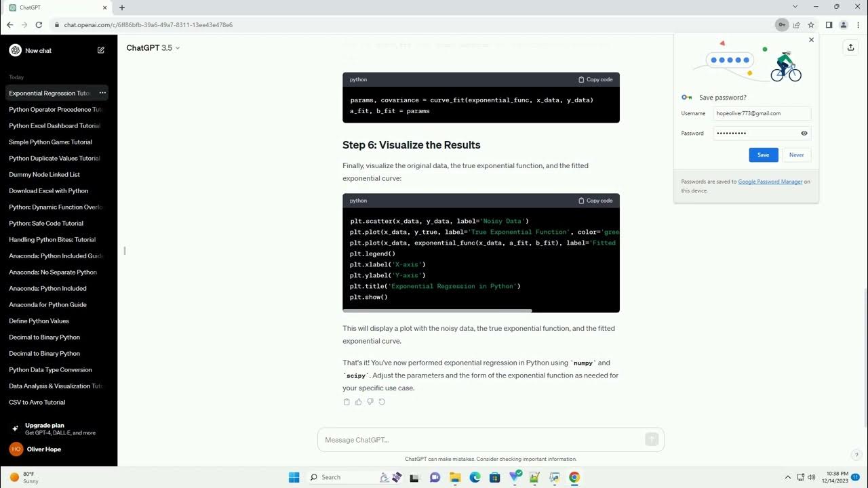Copy code from the curve_fit code block

[595, 79]
